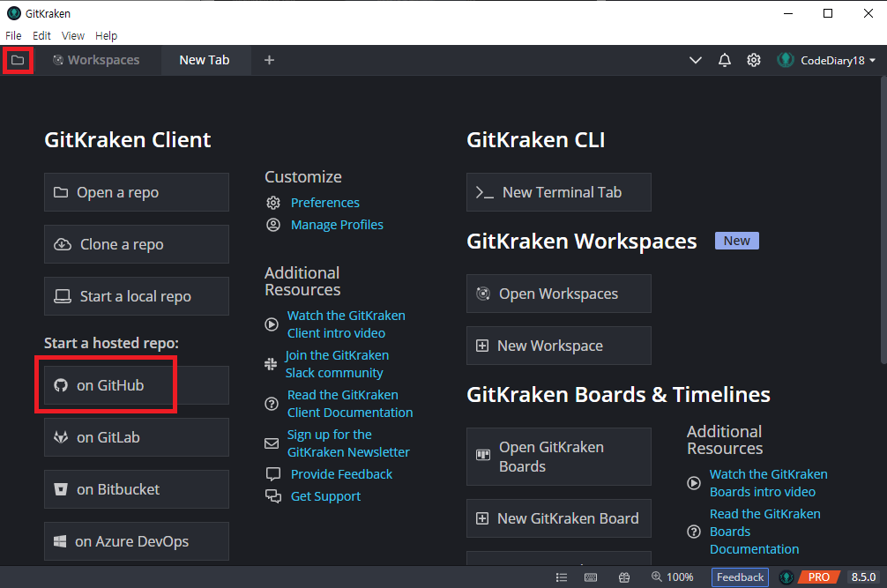Screen dimensions: 887x588
Task: Click the envelope icon beside the Newsletter link
Action: click(x=272, y=443)
